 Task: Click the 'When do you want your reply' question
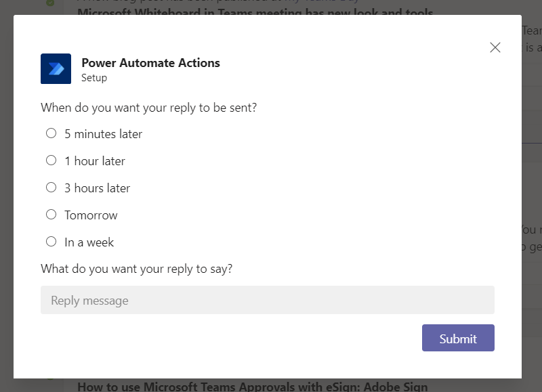(148, 107)
